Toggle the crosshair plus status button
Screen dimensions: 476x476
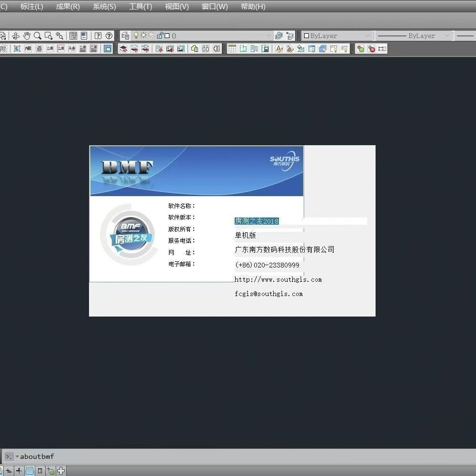coord(19,471)
